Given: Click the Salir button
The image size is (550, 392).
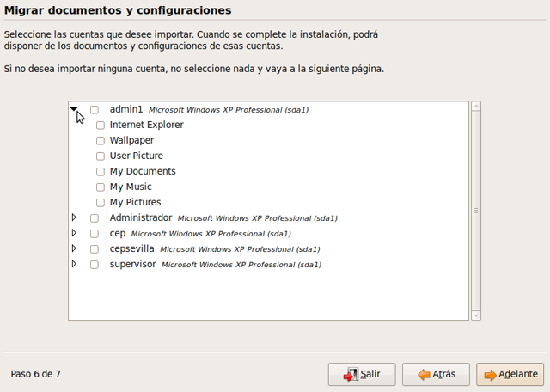Looking at the screenshot, I should pos(361,375).
